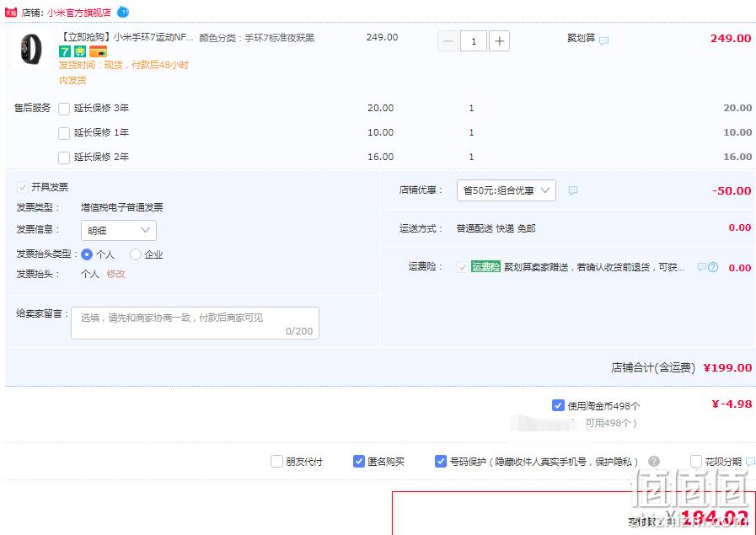Click the 颜色分类：手环7标准夜跃黑 text
The height and width of the screenshot is (535, 756).
(x=257, y=38)
